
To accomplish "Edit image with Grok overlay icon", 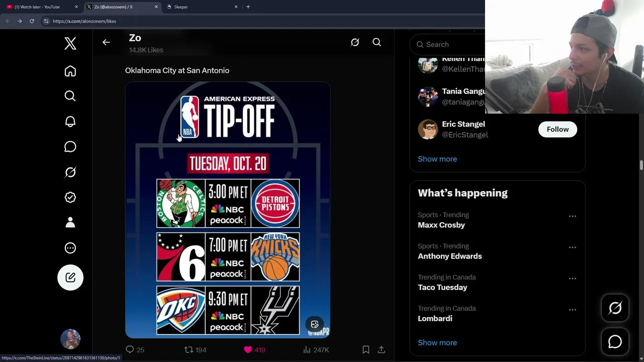I will (315, 324).
